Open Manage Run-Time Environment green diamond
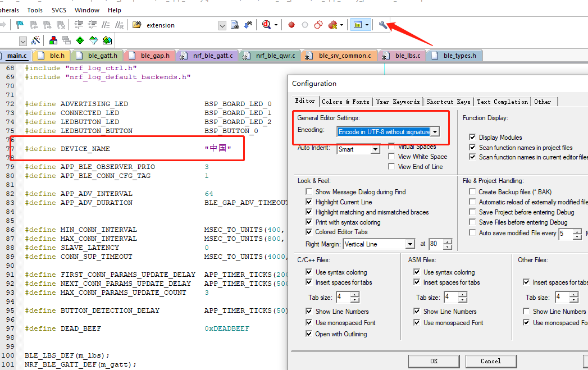Image resolution: width=588 pixels, height=370 pixels. 80,40
